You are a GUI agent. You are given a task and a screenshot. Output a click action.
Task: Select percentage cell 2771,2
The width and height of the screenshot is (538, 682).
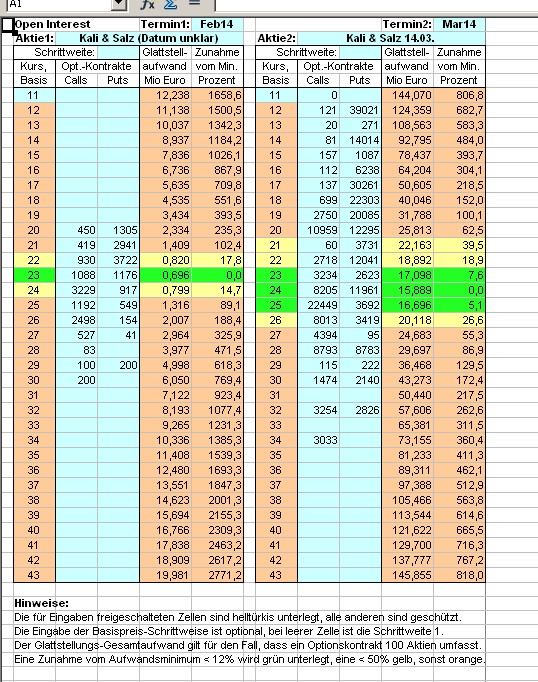[x=217, y=575]
